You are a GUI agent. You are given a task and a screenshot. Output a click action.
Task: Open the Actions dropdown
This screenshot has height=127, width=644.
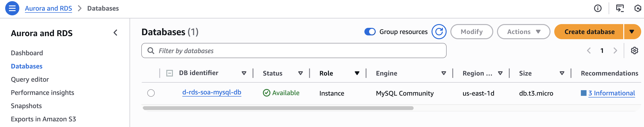(523, 32)
